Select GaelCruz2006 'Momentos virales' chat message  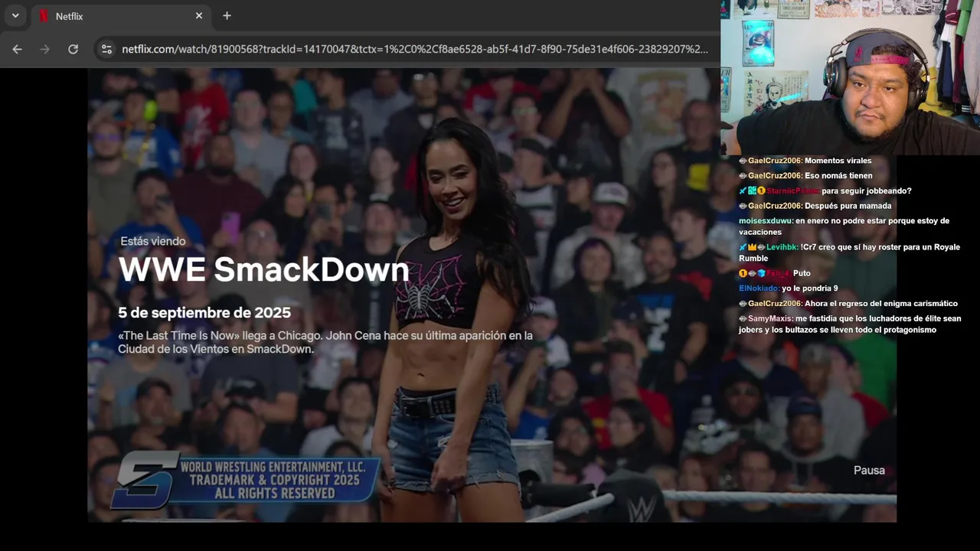[805, 161]
